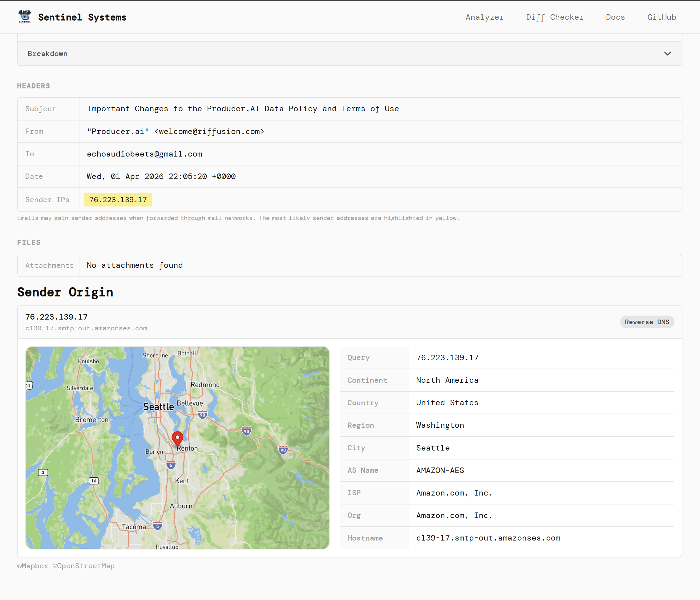
Task: Click the Seattle label on the map
Action: pos(158,407)
